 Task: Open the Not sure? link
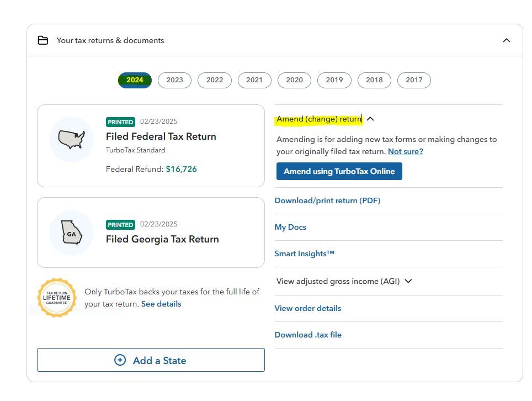pyautogui.click(x=406, y=151)
